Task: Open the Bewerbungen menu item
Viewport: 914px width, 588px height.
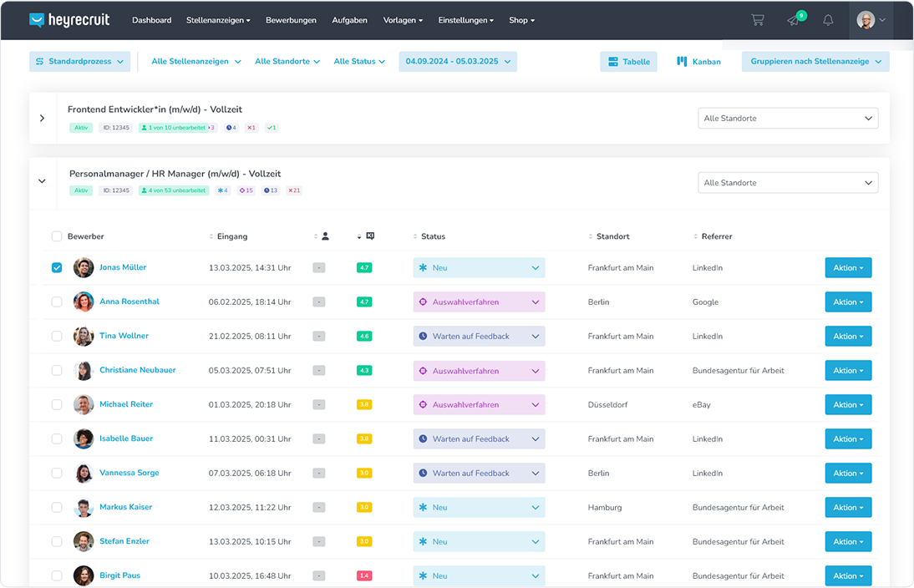Action: (x=291, y=20)
